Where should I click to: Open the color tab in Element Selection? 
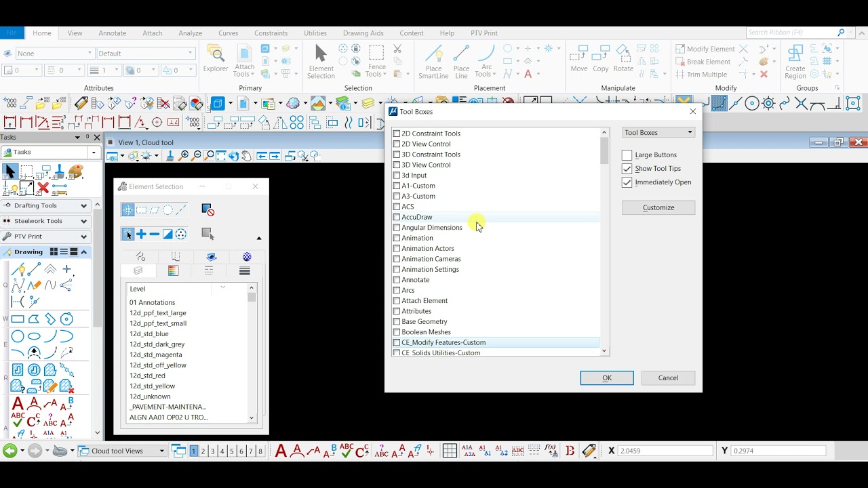[x=174, y=270]
